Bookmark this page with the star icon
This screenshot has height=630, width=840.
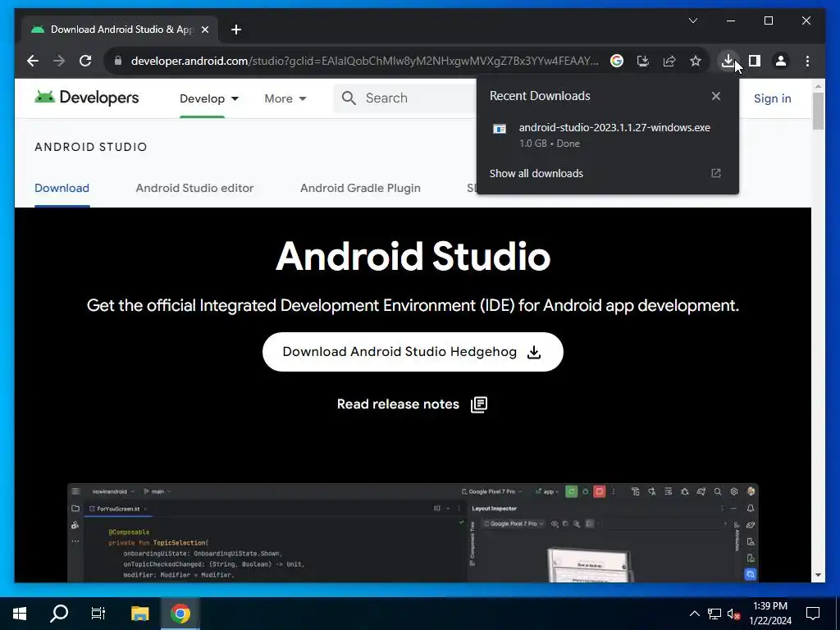pyautogui.click(x=696, y=61)
